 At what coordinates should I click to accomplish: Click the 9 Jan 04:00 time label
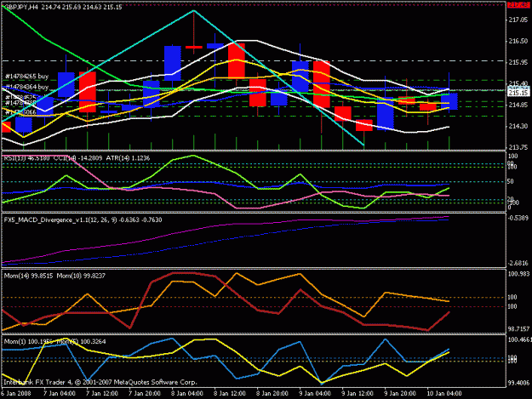pos(314,394)
